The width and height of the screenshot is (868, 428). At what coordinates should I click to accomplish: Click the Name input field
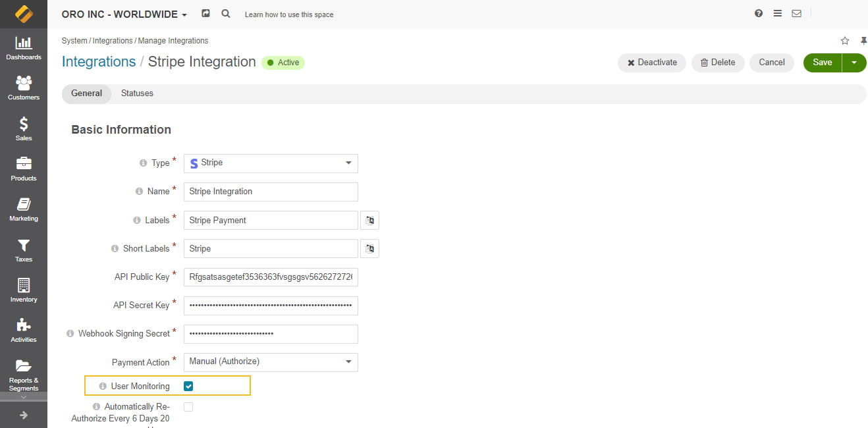coord(271,192)
